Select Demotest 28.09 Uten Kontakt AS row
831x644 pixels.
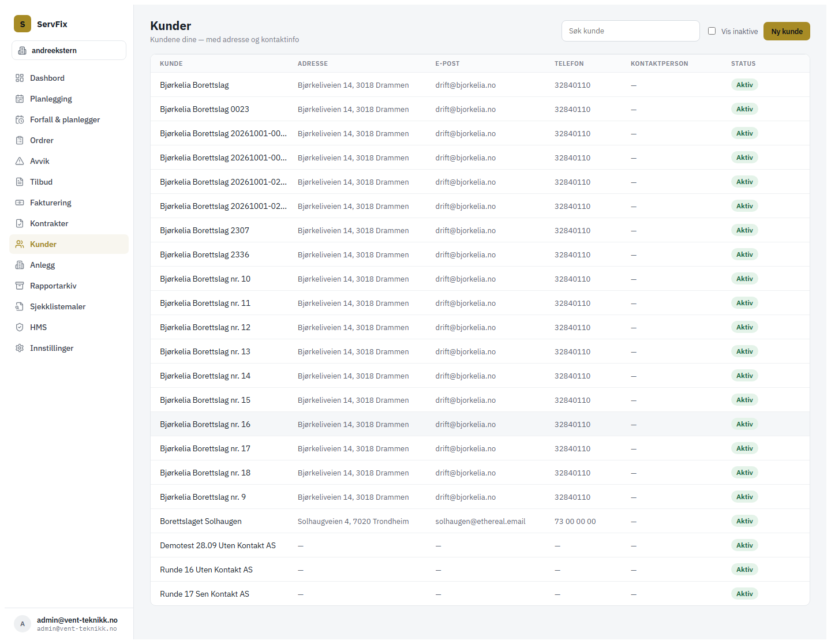[x=480, y=545]
